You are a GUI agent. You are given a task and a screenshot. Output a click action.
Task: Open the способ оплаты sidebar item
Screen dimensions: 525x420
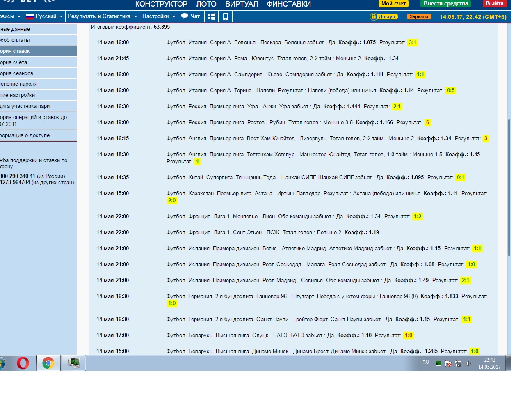[x=38, y=40]
